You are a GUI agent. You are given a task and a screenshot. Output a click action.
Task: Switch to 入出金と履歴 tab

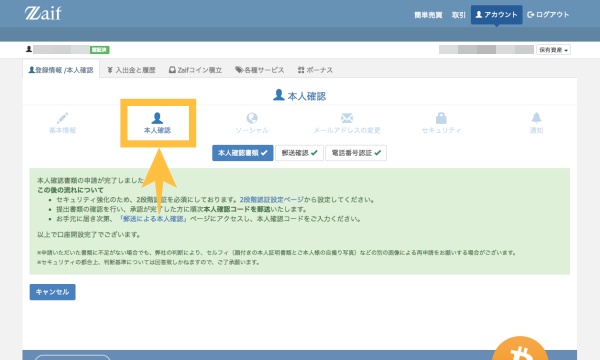coord(131,70)
